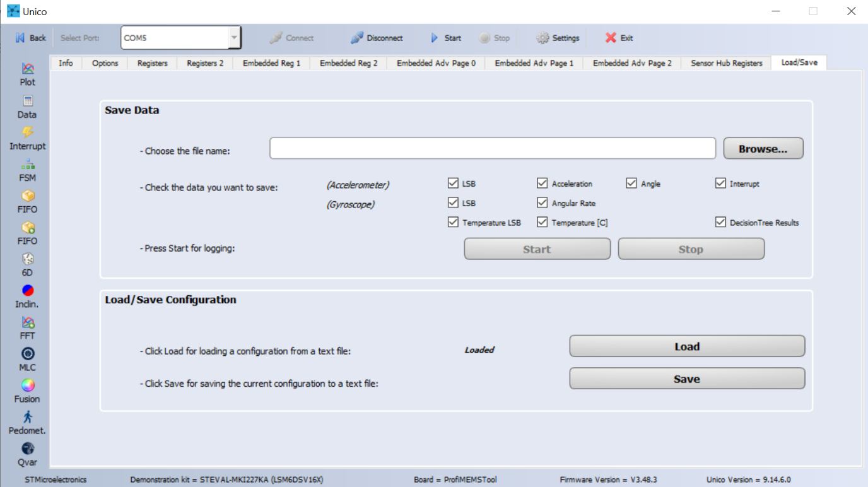Open the Plot view from the sidebar

26,71
